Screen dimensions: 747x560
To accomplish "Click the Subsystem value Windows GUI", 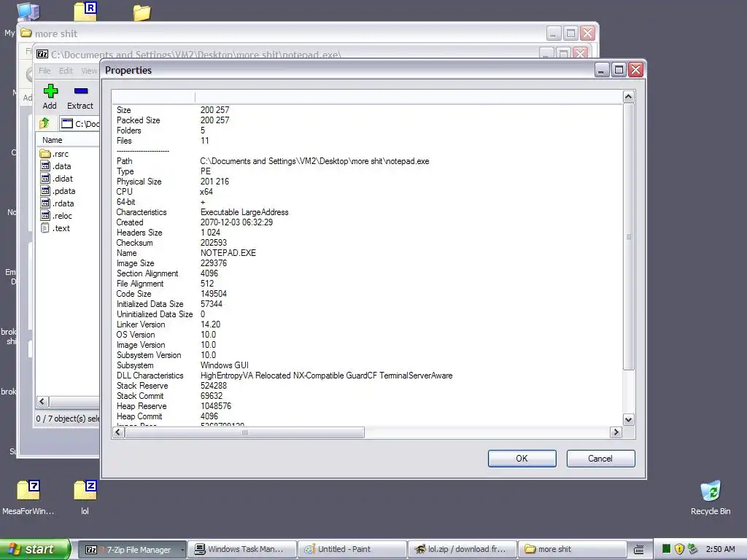I will [225, 365].
